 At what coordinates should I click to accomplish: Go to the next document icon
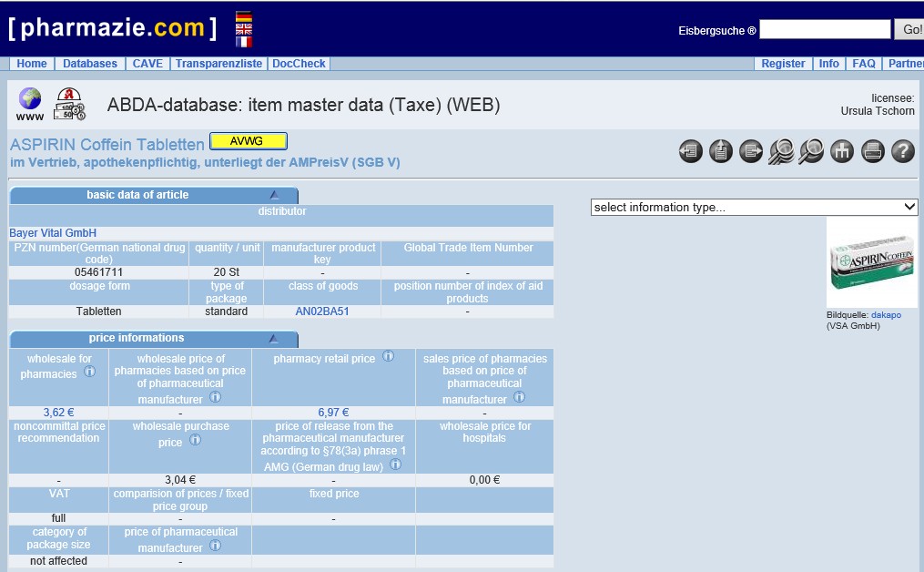pyautogui.click(x=751, y=151)
